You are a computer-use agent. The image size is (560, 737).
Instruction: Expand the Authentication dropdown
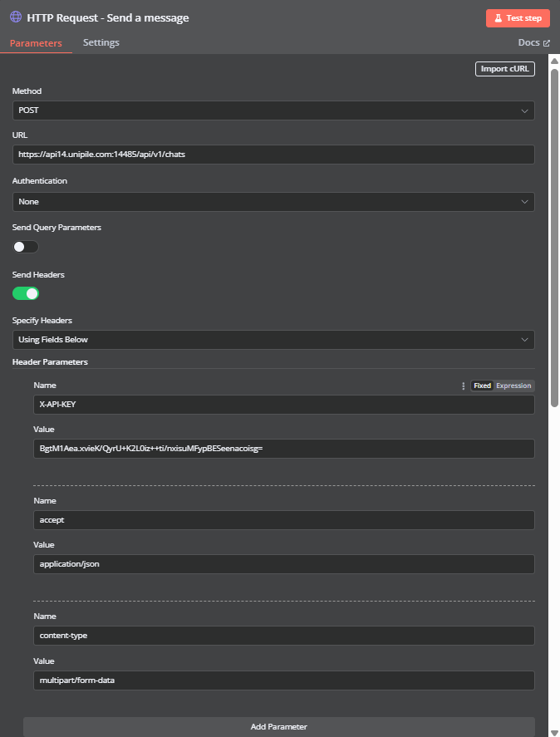pos(273,202)
